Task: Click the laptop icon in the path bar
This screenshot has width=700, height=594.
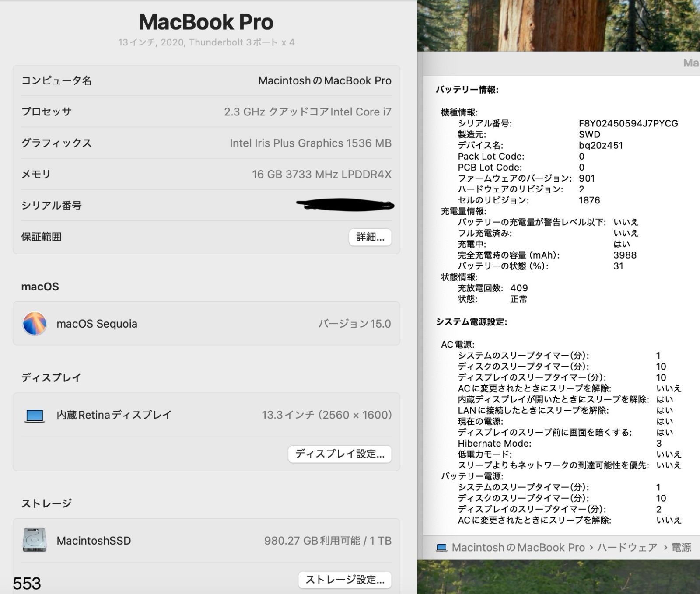Action: tap(442, 548)
